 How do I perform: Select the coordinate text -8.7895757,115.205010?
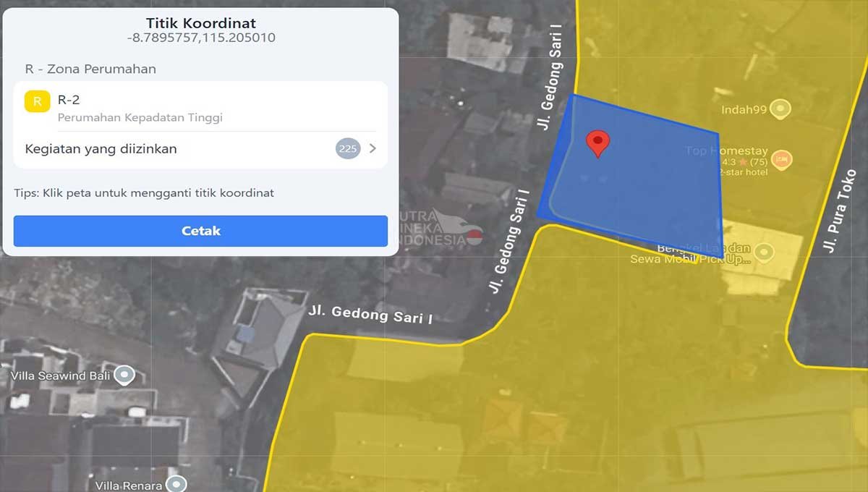point(200,38)
